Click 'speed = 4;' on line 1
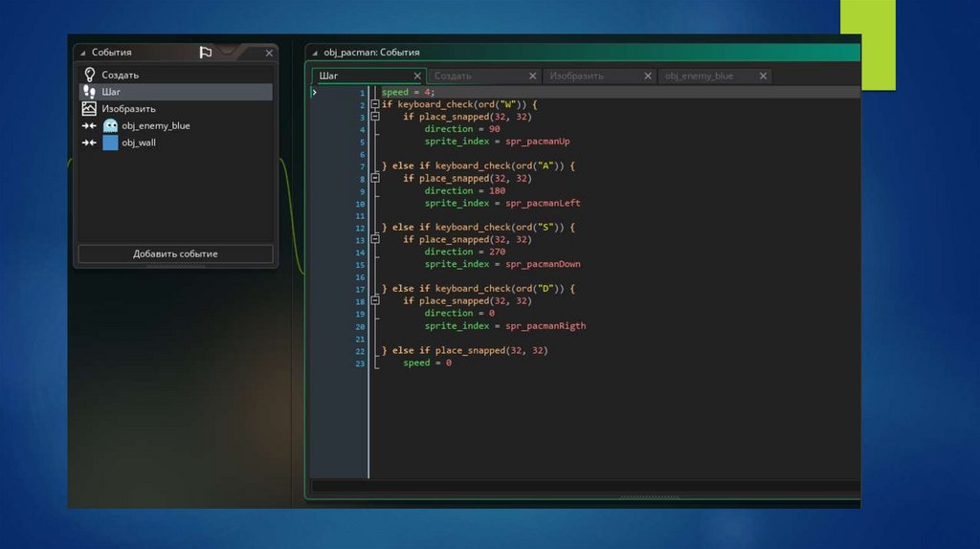 408,92
